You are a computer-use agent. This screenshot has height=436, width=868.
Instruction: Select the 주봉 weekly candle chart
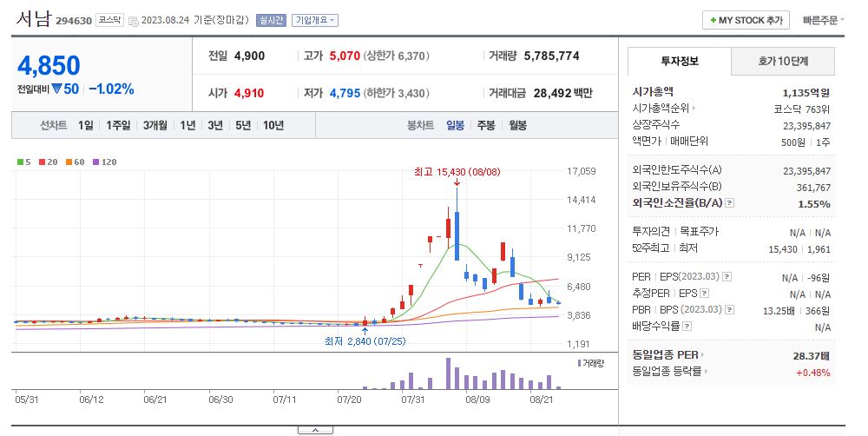point(486,126)
